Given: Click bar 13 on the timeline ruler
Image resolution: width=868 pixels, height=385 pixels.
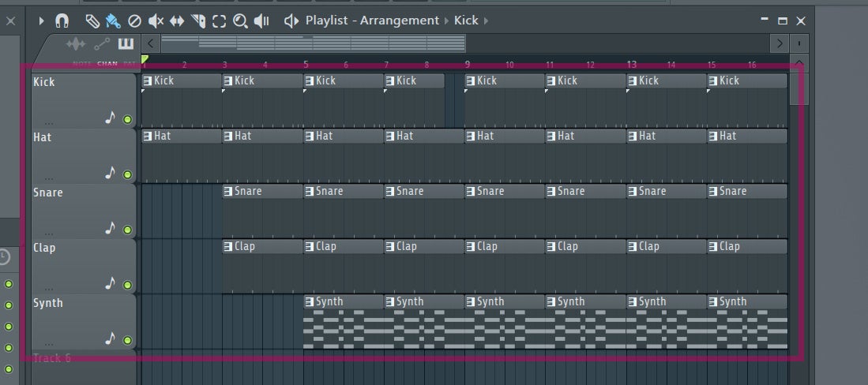Looking at the screenshot, I should 632,64.
